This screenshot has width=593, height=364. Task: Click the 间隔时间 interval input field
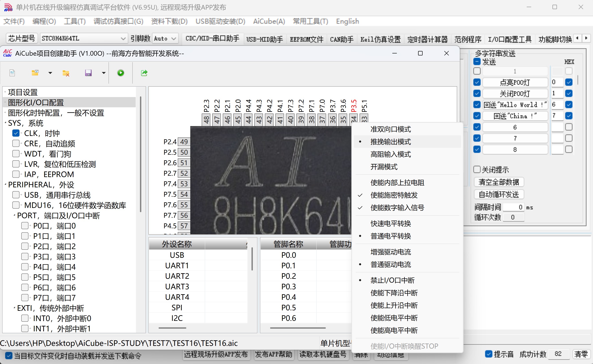[514, 207]
